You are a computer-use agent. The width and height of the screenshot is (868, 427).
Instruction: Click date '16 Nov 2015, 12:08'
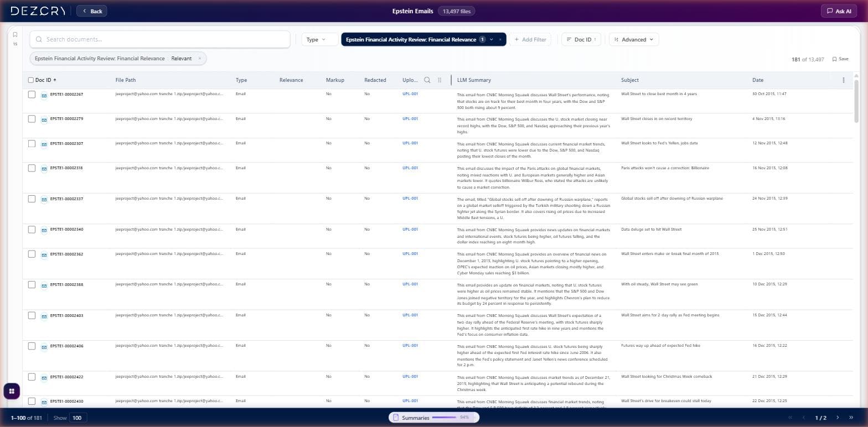pos(769,168)
